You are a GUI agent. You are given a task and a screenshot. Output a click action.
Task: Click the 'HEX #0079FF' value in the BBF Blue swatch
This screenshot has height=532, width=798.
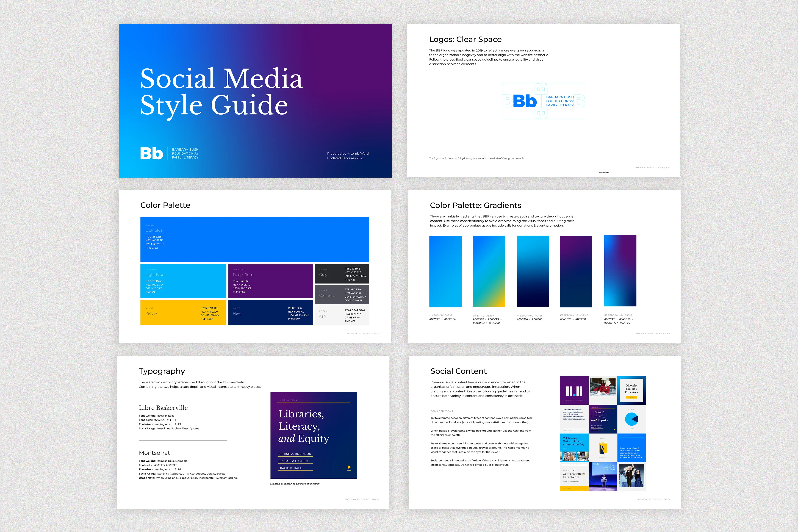pyautogui.click(x=154, y=240)
